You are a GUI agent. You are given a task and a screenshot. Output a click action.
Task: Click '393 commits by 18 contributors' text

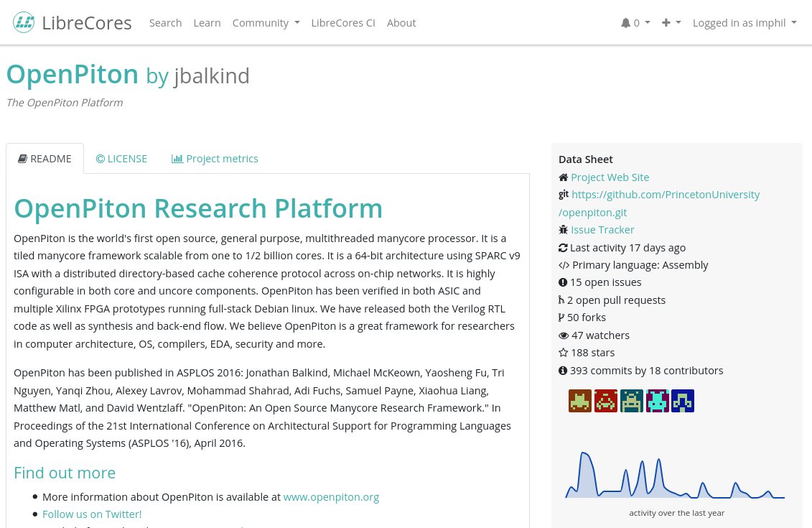pyautogui.click(x=647, y=371)
